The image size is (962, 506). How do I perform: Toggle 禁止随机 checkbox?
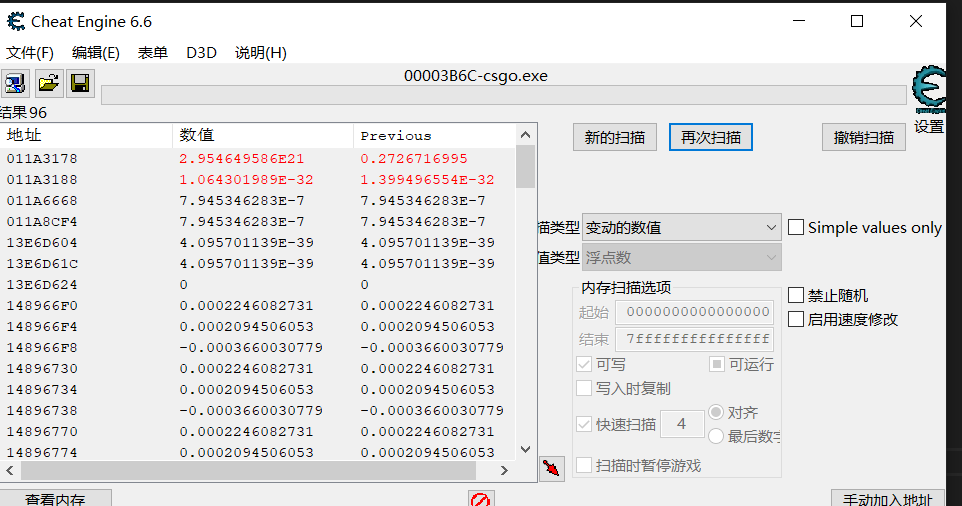[x=796, y=295]
